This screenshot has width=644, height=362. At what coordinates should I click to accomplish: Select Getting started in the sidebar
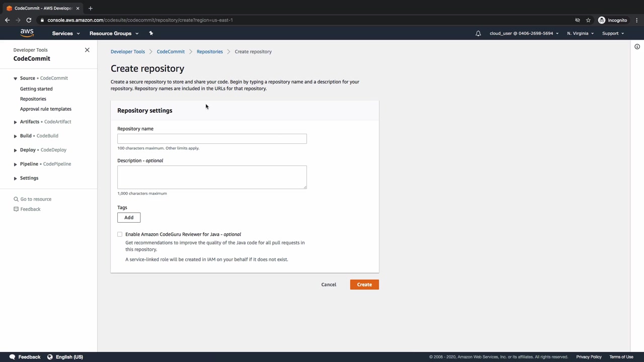click(x=36, y=89)
